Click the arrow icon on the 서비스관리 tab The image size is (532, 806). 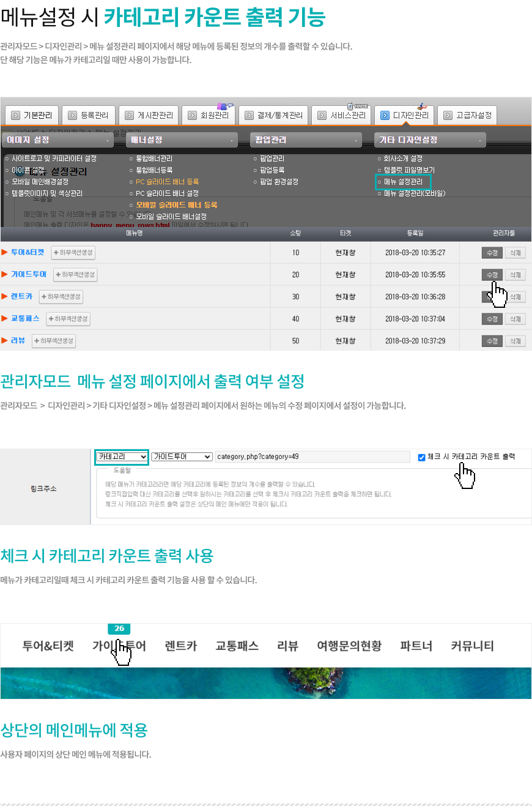click(x=323, y=115)
